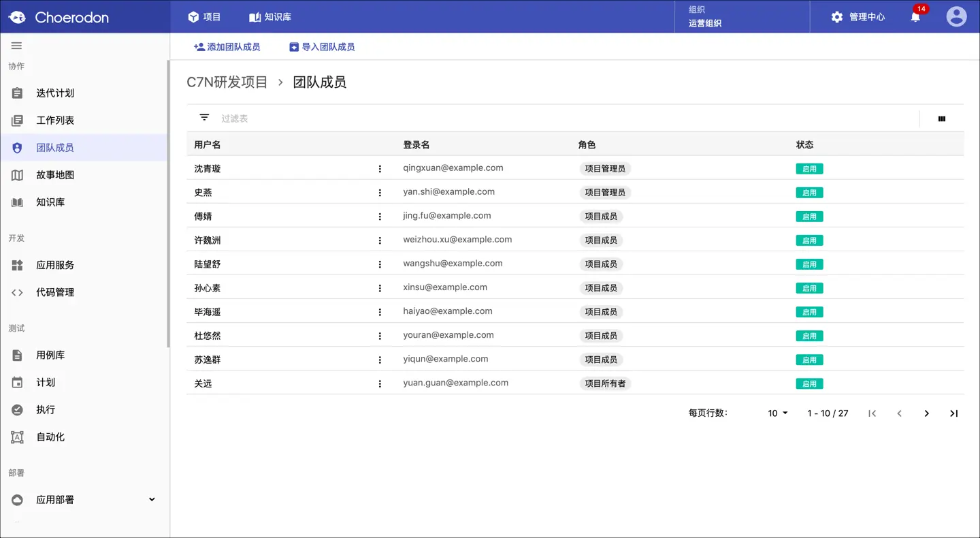Viewport: 980px width, 538px height.
Task: Click 导入团队成员 button
Action: [x=322, y=47]
